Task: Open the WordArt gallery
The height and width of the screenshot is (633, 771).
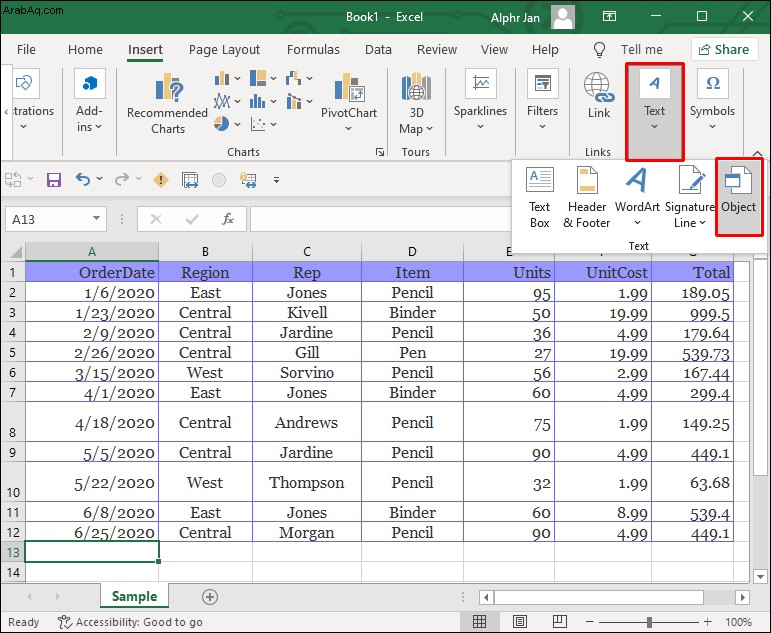Action: click(637, 197)
